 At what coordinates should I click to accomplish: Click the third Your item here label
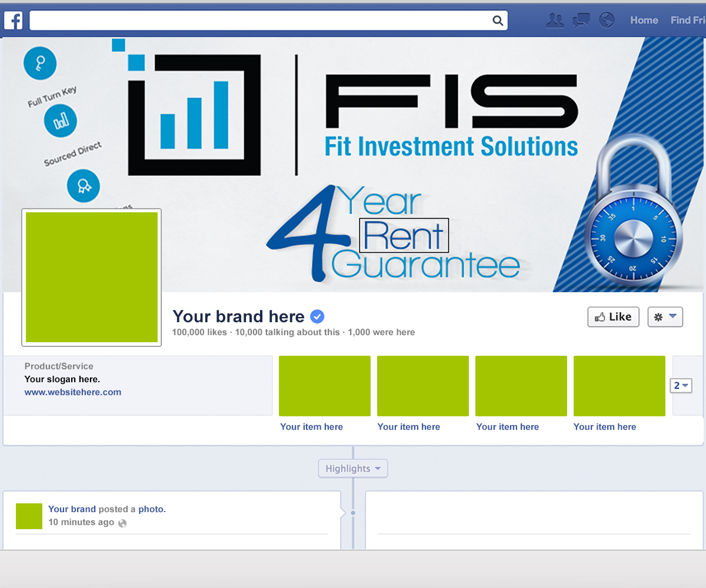pyautogui.click(x=508, y=427)
